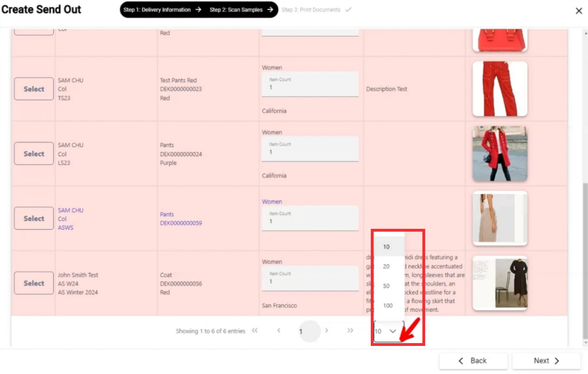Go to previous page arrow
The height and width of the screenshot is (374, 588).
tap(279, 331)
